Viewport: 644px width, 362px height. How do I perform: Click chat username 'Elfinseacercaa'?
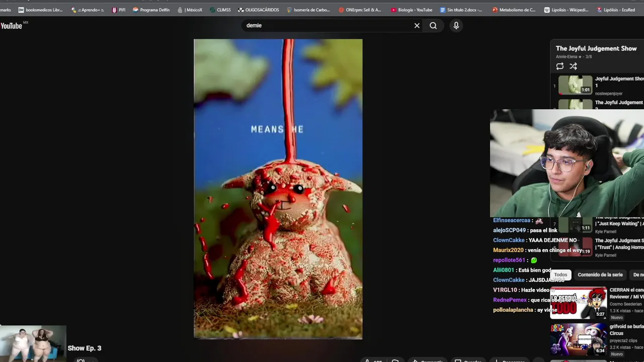[512, 221]
